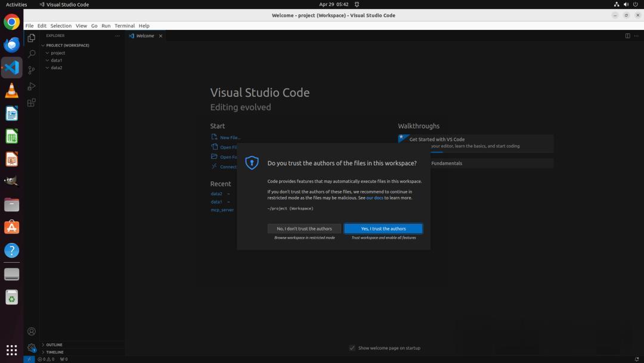Open the Go menu
This screenshot has height=363, width=644.
[x=94, y=26]
